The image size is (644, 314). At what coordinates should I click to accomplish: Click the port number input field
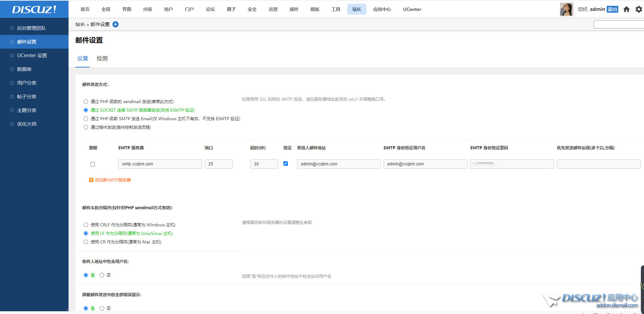(218, 164)
